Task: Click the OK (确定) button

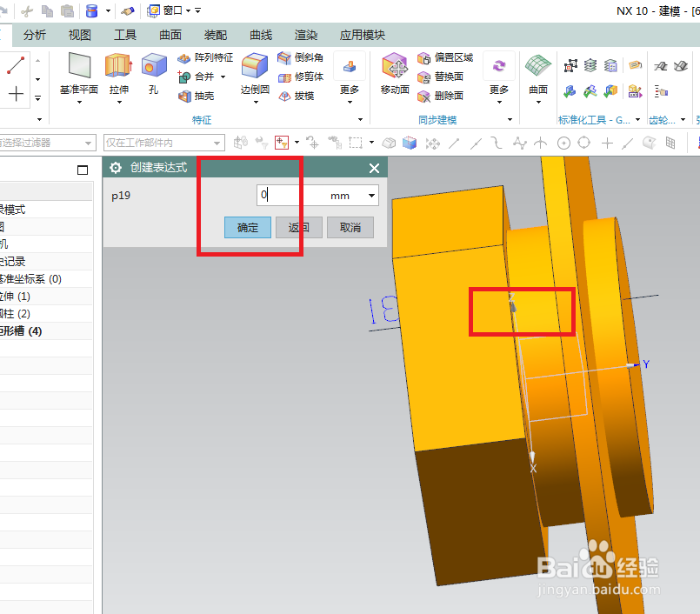Action: point(248,228)
